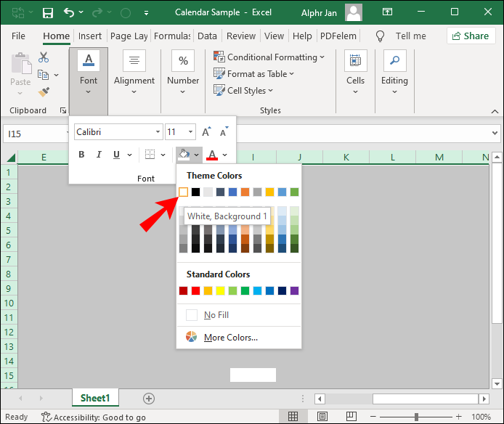
Task: Click the Borders icon in Font popup
Action: pos(150,155)
